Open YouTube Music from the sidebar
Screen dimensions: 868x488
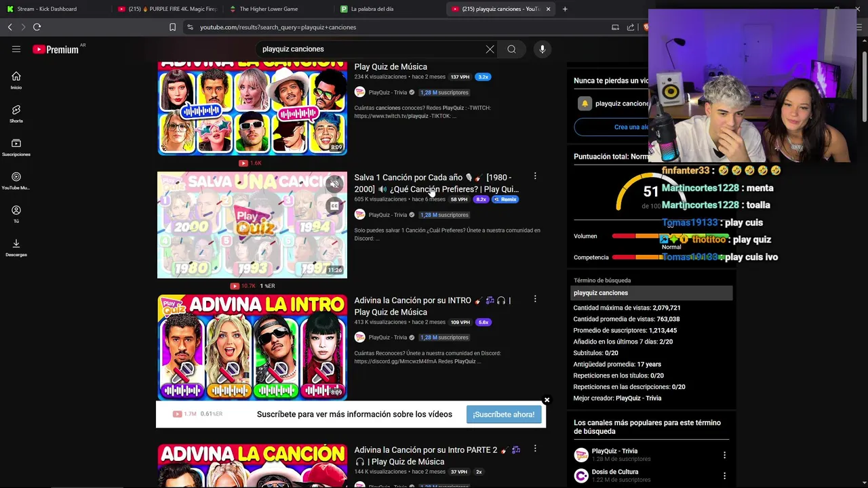click(x=16, y=181)
